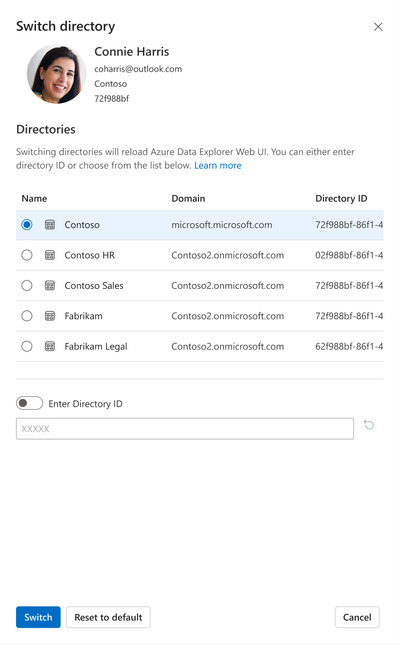Click the Connie Harris name heading
Screen dimensions: 400x645
click(132, 51)
